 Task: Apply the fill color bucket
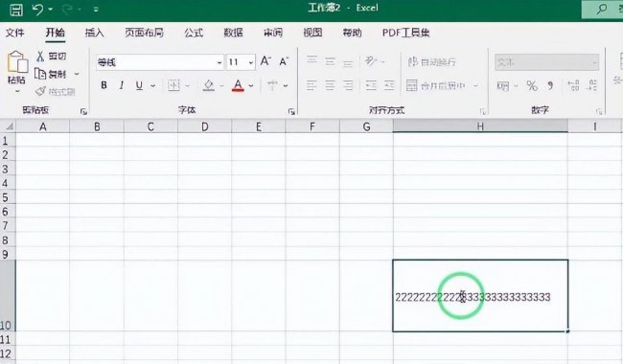coord(209,85)
